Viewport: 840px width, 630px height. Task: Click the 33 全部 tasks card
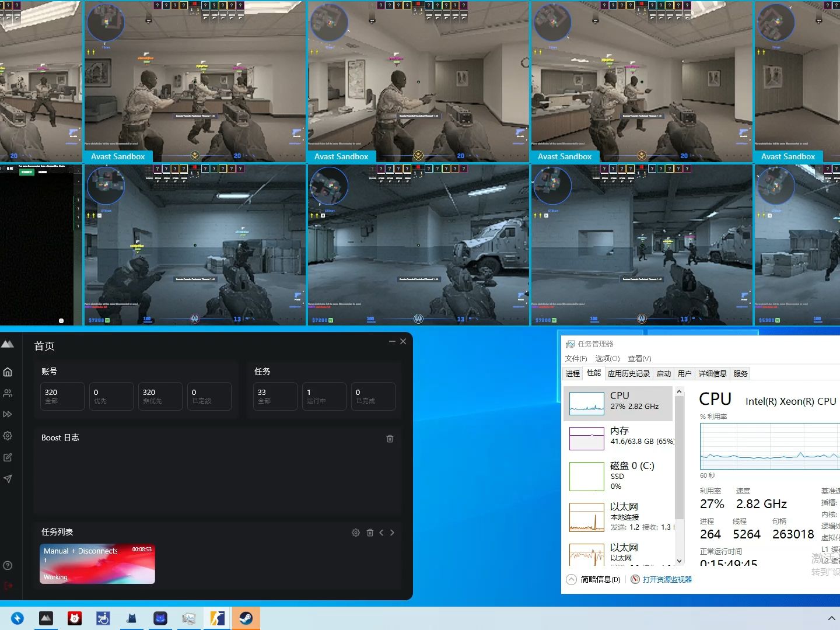pyautogui.click(x=275, y=396)
